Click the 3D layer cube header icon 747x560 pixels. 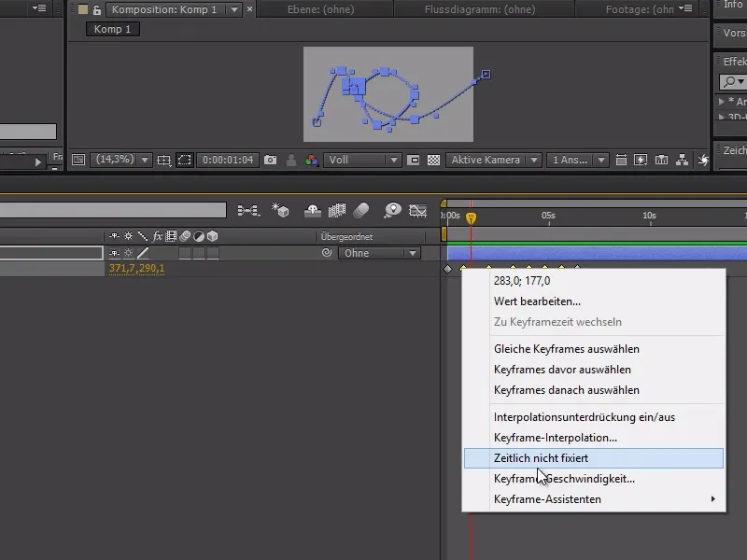click(x=213, y=236)
